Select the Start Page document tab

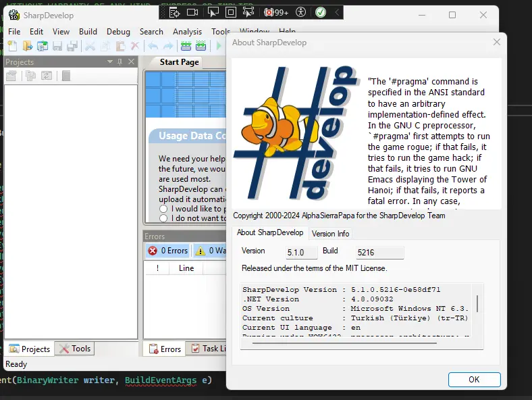[179, 62]
